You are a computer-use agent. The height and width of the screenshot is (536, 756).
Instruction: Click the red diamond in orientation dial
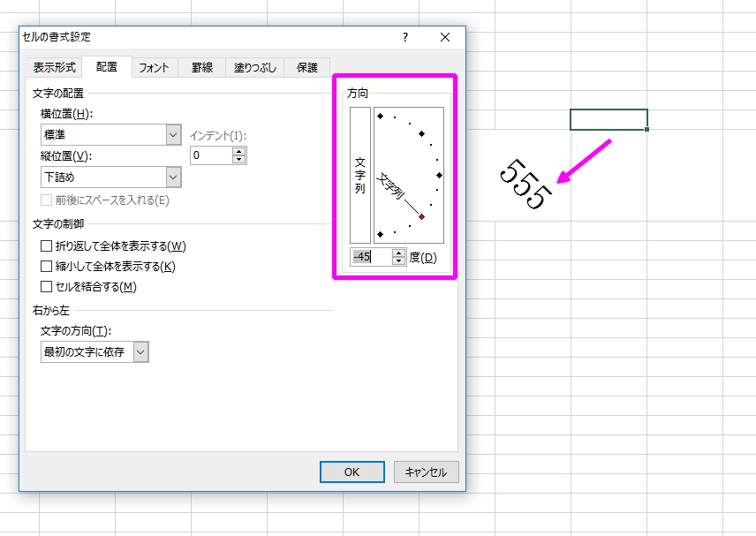pos(421,216)
